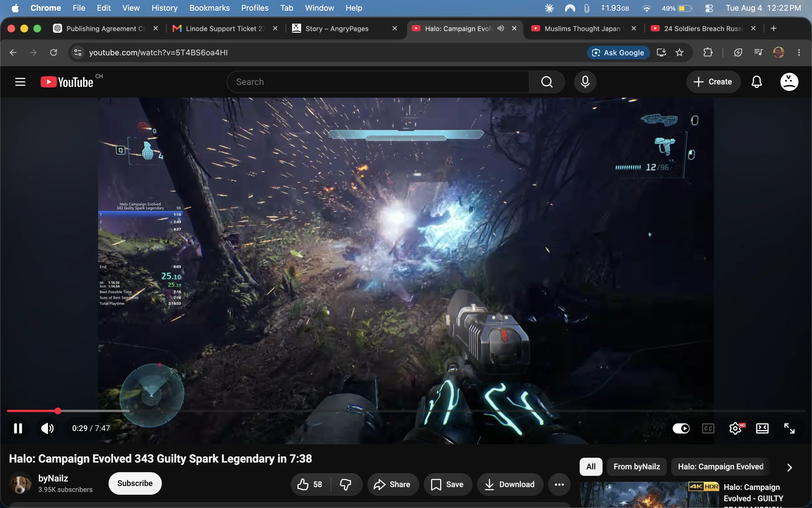Viewport: 812px width, 508px height.
Task: Open Chrome three-dot menu
Action: pos(799,52)
